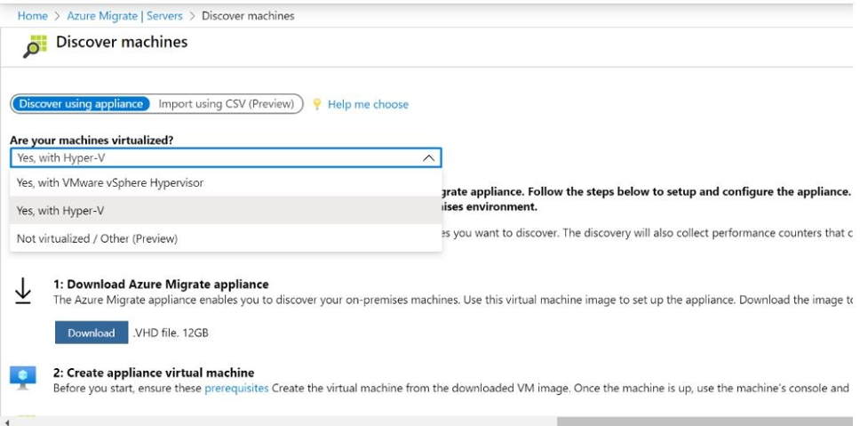
Task: Choose Yes, with VMware vSphere Hypervisor
Action: point(226,182)
